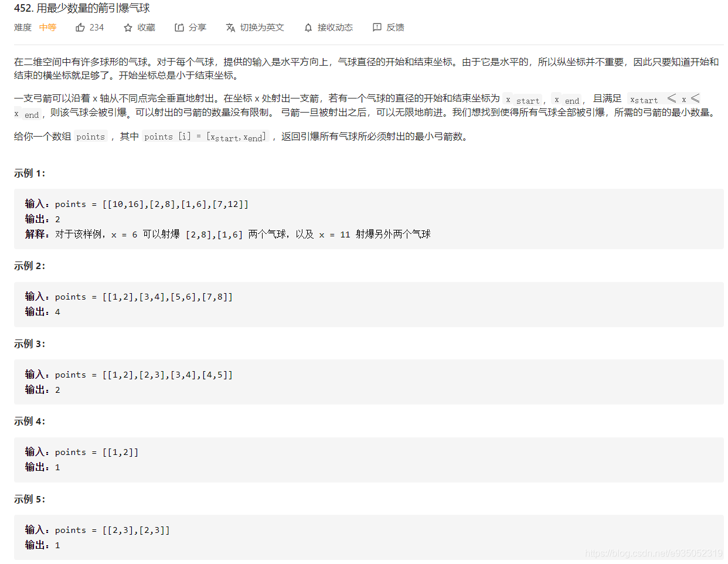Viewport: 728px width, 564px height.
Task: Click the 示例 3 heading
Action: [30, 344]
